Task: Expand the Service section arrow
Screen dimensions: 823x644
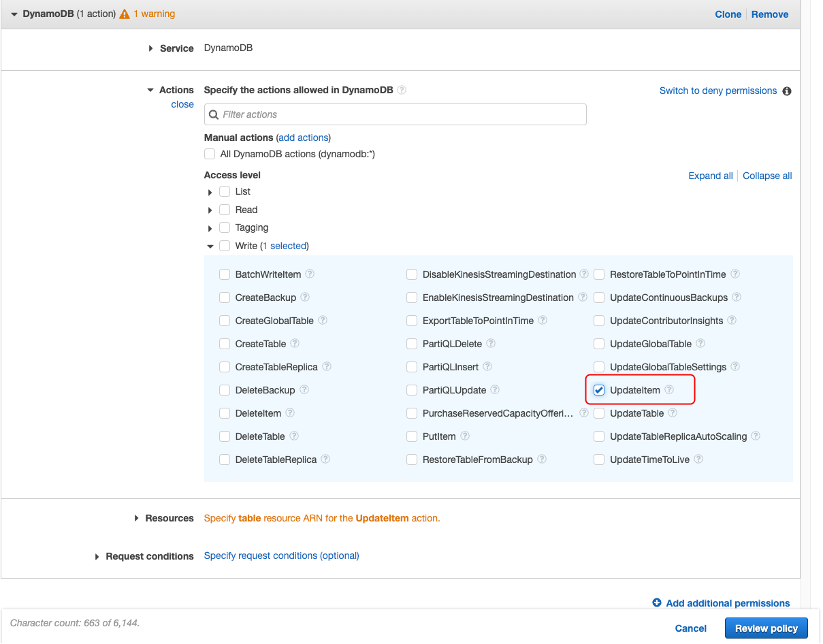Action: pos(150,49)
